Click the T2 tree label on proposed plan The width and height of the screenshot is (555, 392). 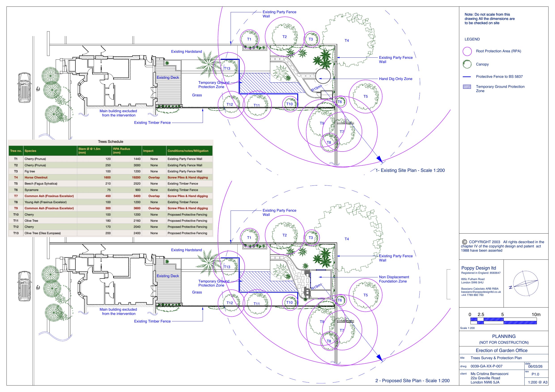(285, 235)
